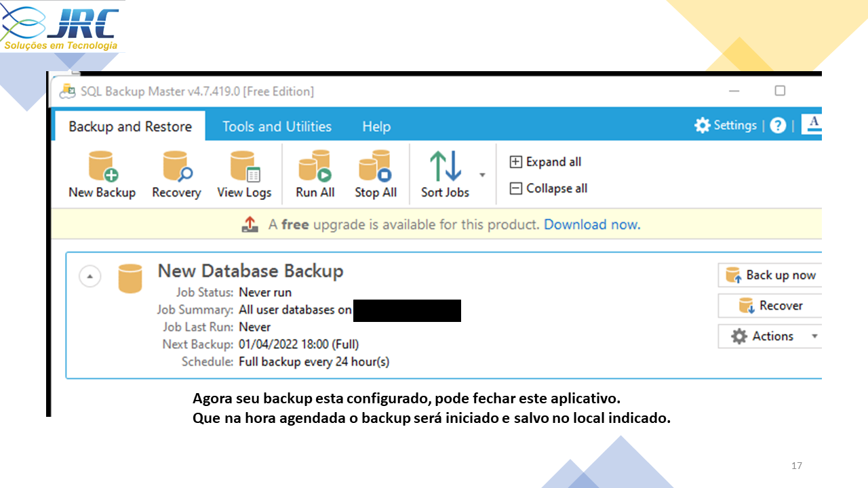Open Settings with the gear icon
868x488 pixels.
click(x=726, y=125)
